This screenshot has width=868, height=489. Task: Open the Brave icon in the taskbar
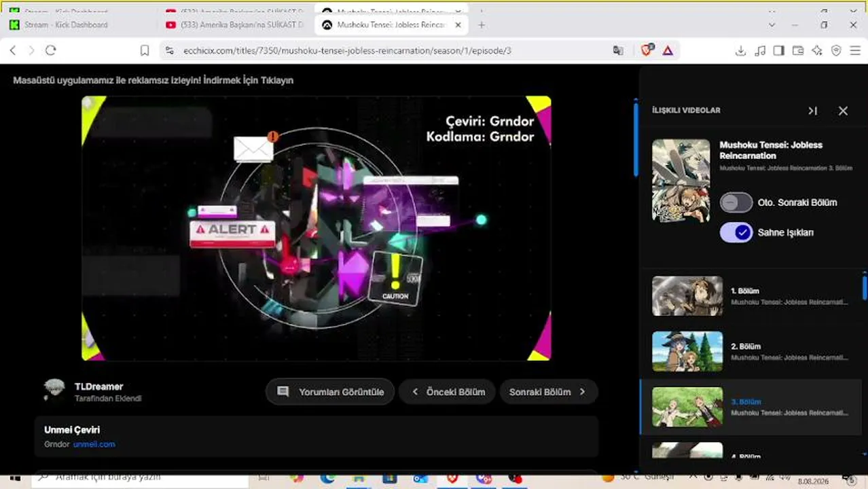pyautogui.click(x=452, y=478)
